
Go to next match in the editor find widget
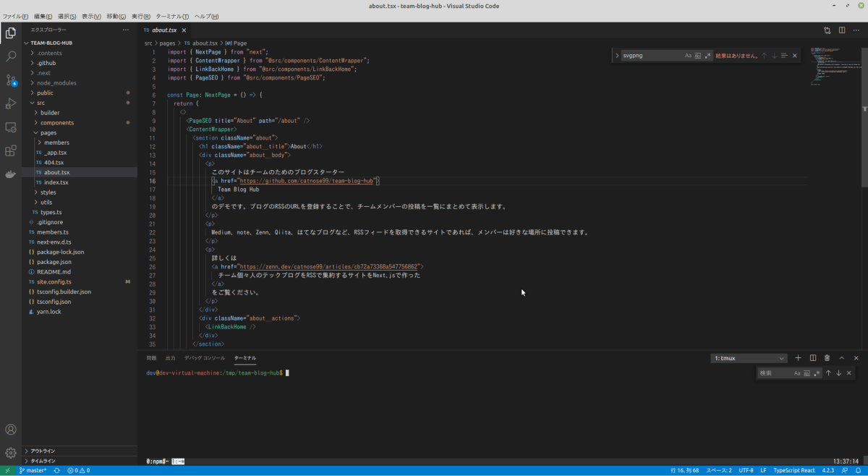774,56
